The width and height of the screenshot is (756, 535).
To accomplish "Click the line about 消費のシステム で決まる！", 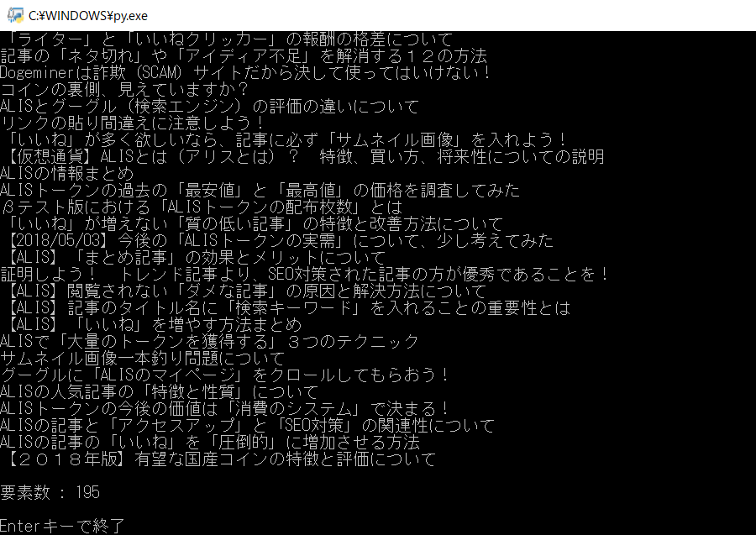I will (225, 409).
